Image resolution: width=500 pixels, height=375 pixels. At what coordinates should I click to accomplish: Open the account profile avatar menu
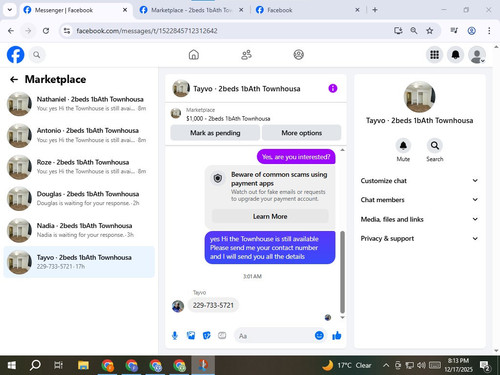point(477,55)
